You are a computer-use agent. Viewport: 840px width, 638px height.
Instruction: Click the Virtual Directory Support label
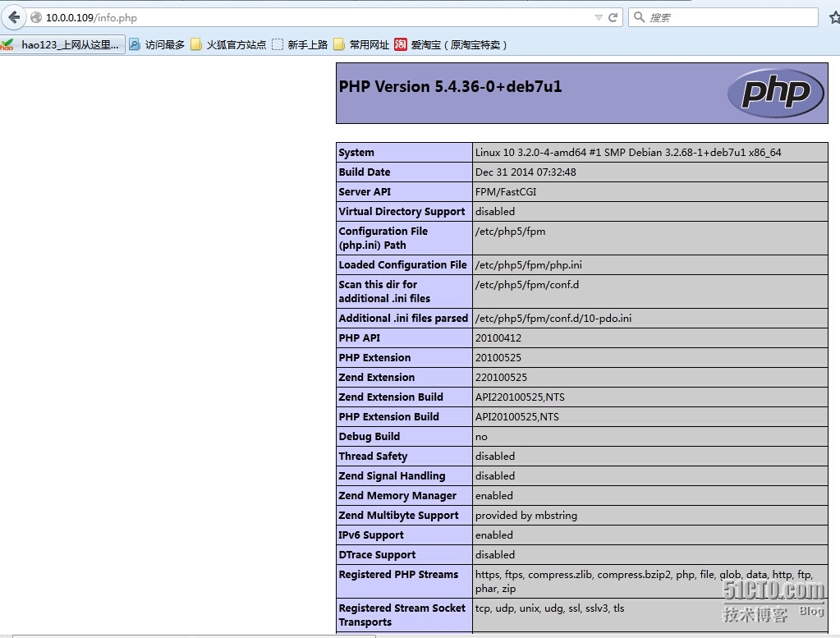402,212
